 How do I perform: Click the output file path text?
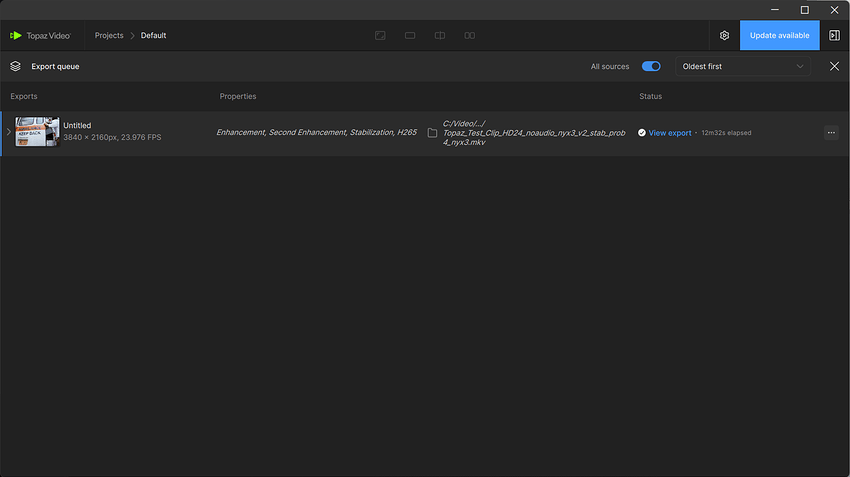[x=533, y=132]
